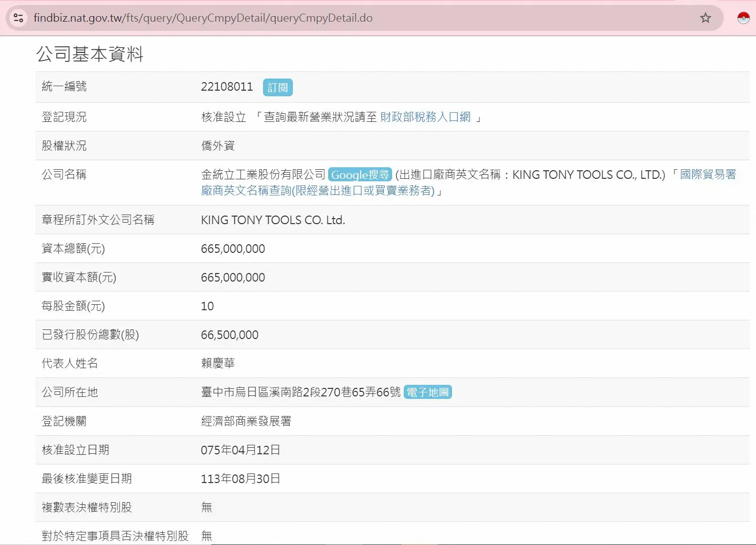Click the findbiz.nat.gov.tw address bar URL
Image resolution: width=756 pixels, height=545 pixels.
(x=203, y=18)
